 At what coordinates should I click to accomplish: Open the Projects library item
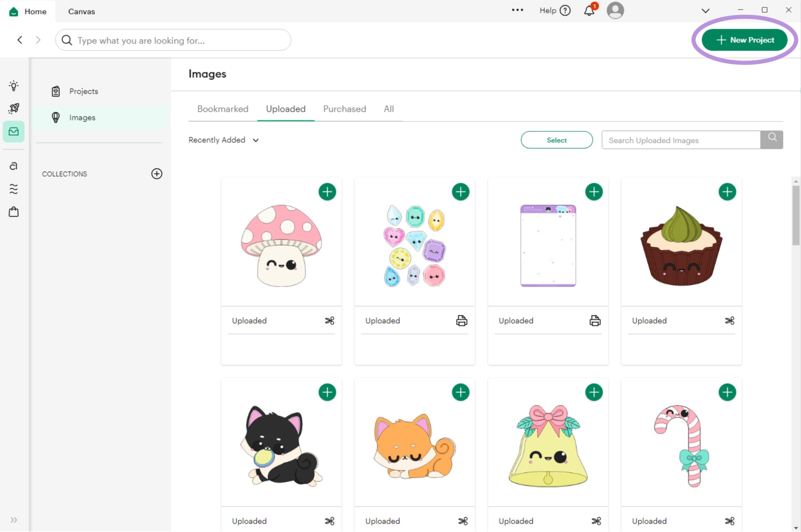tap(84, 91)
